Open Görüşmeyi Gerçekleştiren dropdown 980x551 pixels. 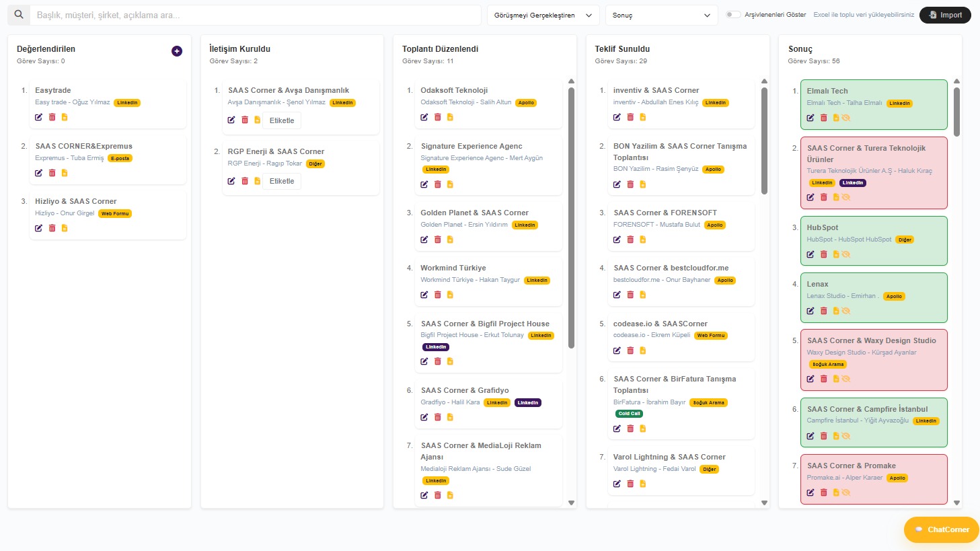coord(543,15)
